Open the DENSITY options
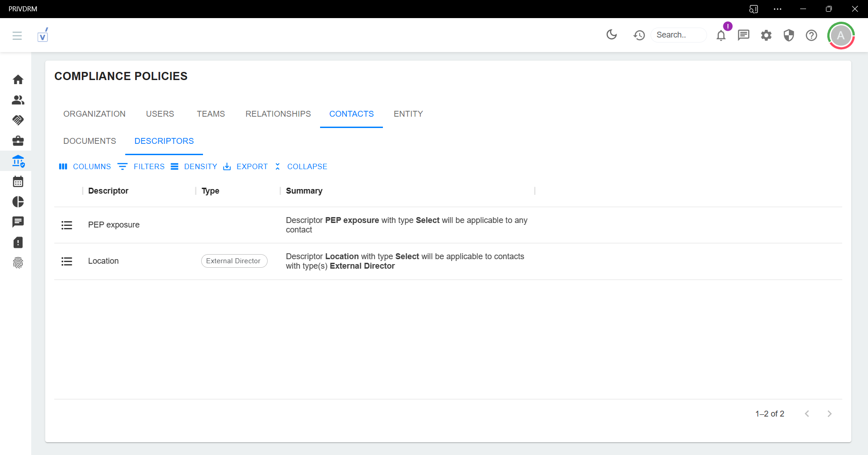The width and height of the screenshot is (868, 455). (x=194, y=166)
